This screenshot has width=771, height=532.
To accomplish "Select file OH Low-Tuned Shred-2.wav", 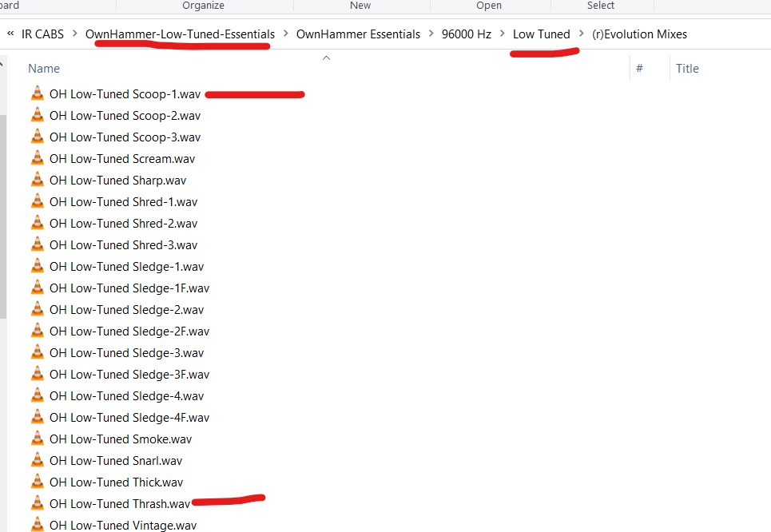I will click(123, 224).
